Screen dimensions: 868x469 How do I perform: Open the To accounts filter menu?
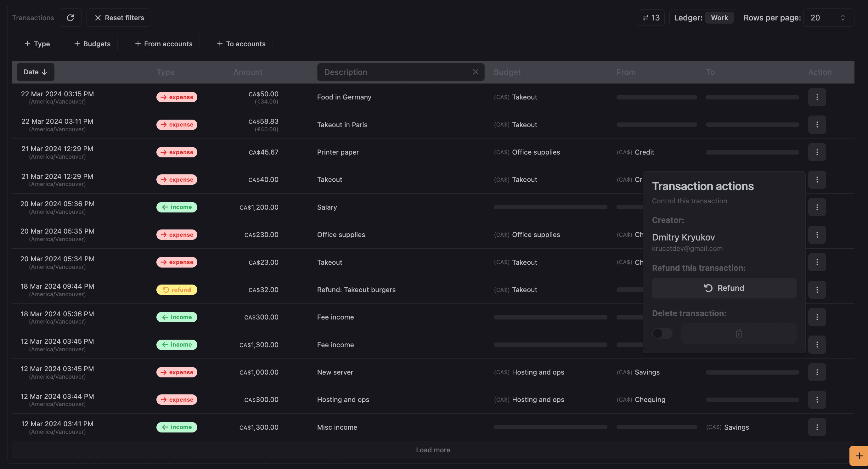[241, 44]
